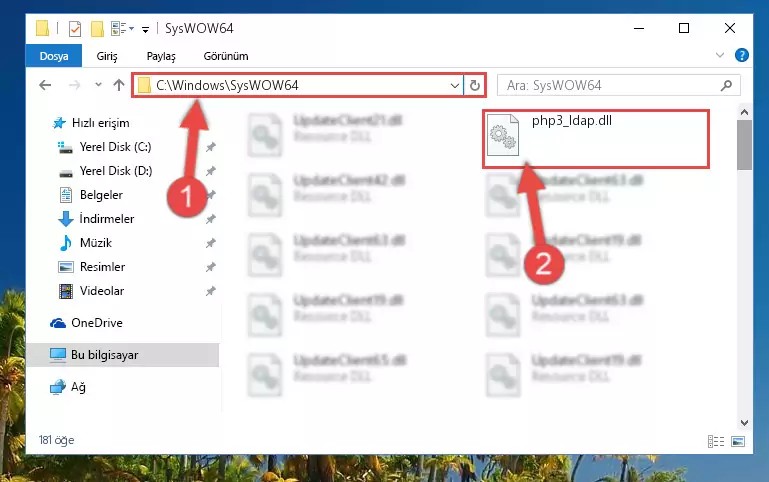Click the pin icon next to Yerel Disk (D:)
The width and height of the screenshot is (769, 482).
pos(210,171)
